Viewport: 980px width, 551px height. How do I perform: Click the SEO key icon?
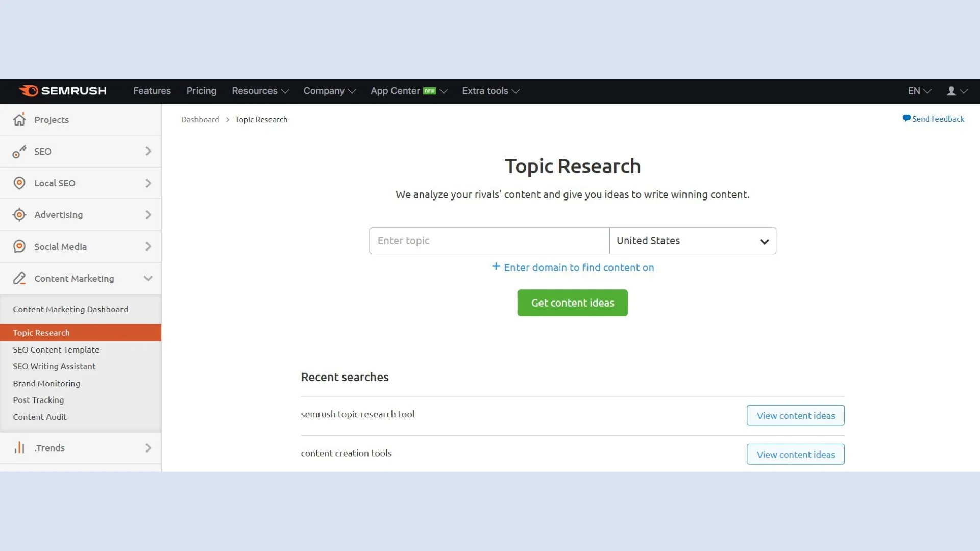click(x=19, y=152)
